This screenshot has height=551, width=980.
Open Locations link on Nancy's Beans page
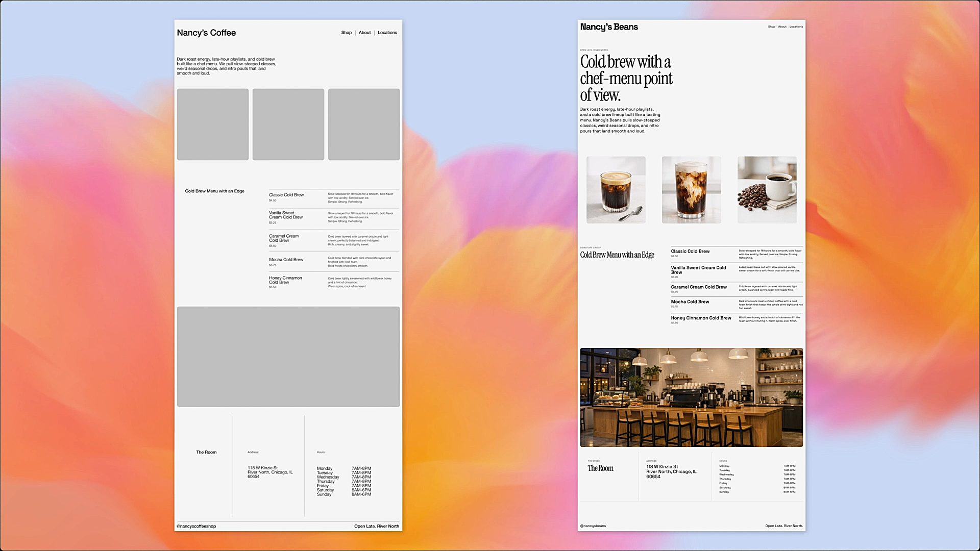coord(796,27)
